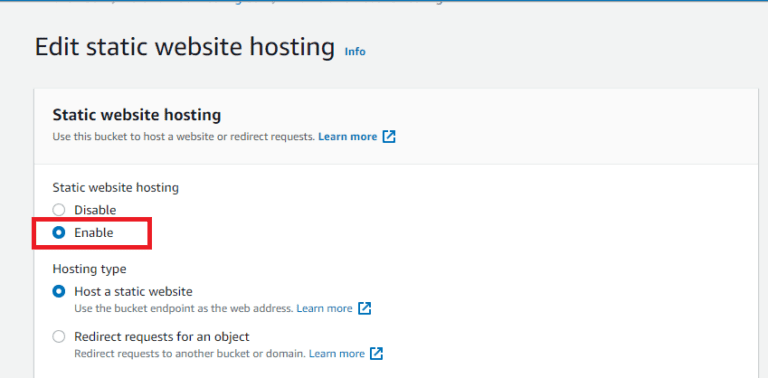The image size is (768, 378).
Task: Click 'Redirect requests to another bucket or domain' text
Action: (190, 354)
